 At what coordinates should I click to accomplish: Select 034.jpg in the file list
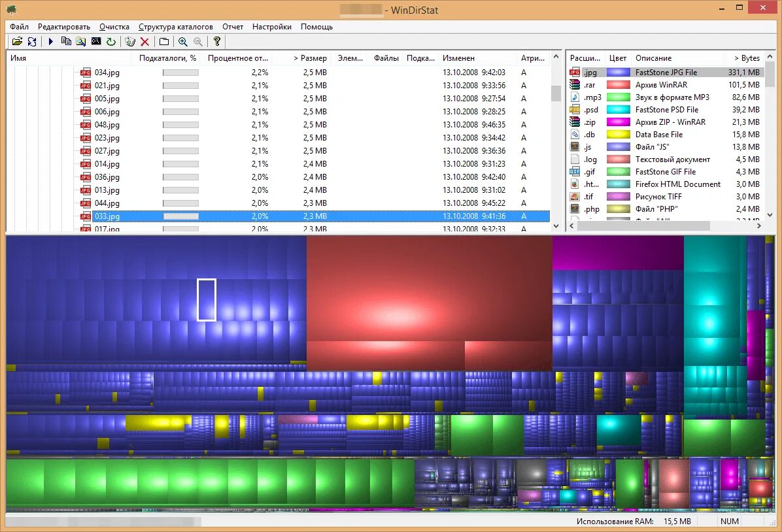click(x=107, y=73)
